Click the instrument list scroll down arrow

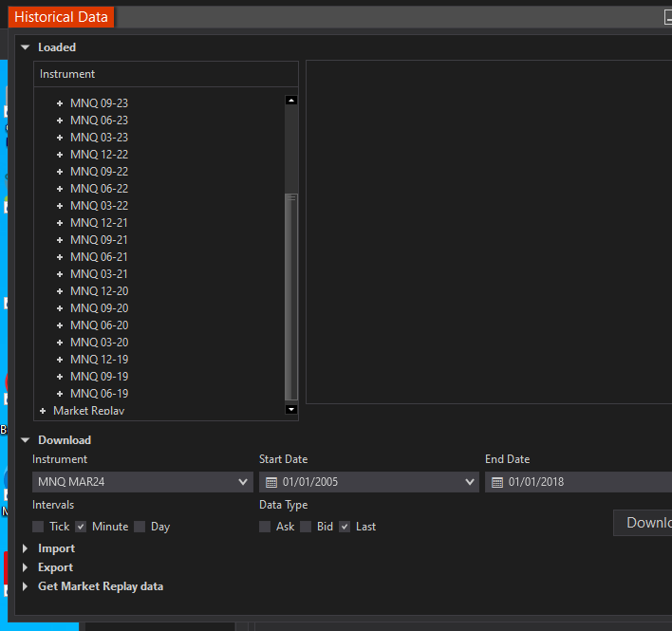(291, 409)
